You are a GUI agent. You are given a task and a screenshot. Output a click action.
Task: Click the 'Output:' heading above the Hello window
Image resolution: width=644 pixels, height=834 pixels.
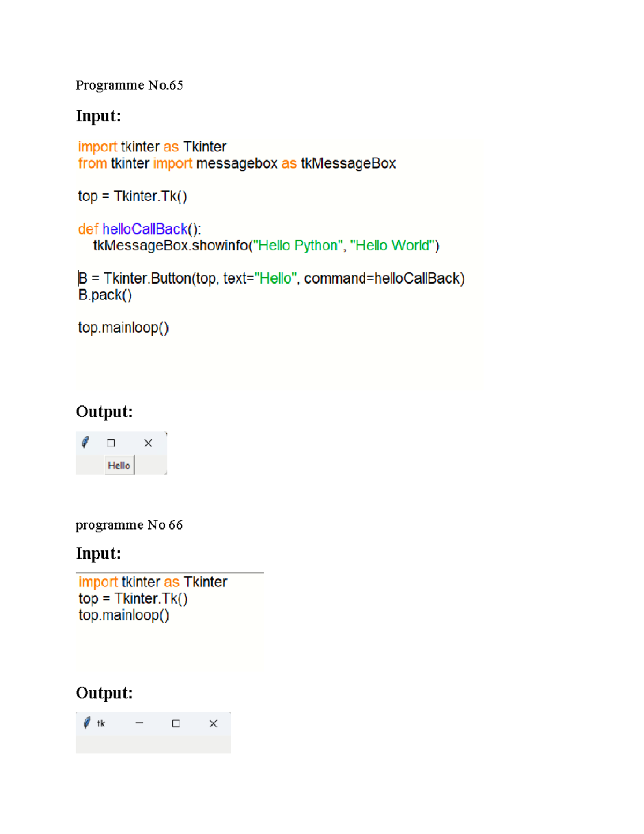click(x=104, y=411)
